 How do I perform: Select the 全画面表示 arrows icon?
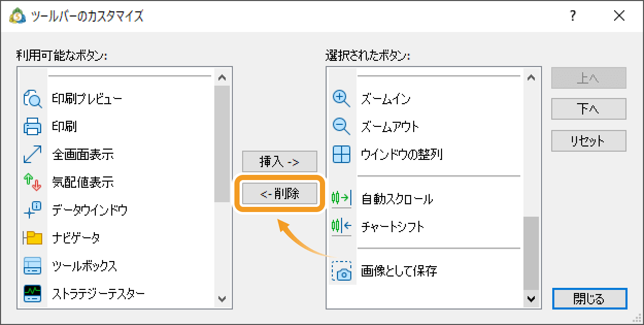pos(32,154)
